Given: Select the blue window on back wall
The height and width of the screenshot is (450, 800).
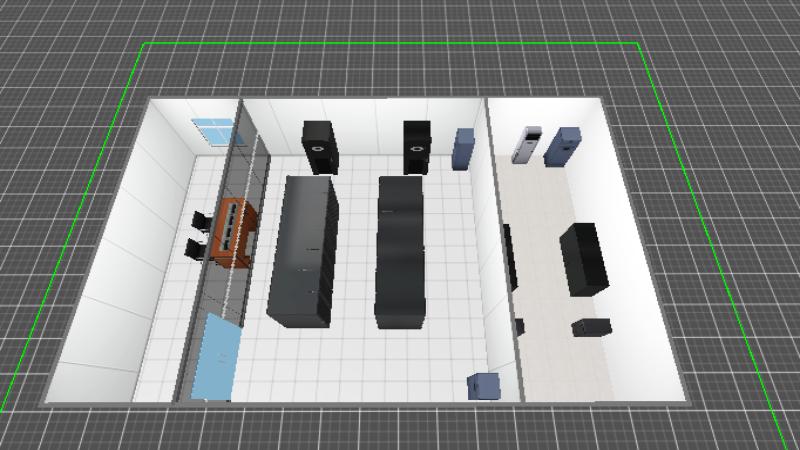Looking at the screenshot, I should coord(215,131).
